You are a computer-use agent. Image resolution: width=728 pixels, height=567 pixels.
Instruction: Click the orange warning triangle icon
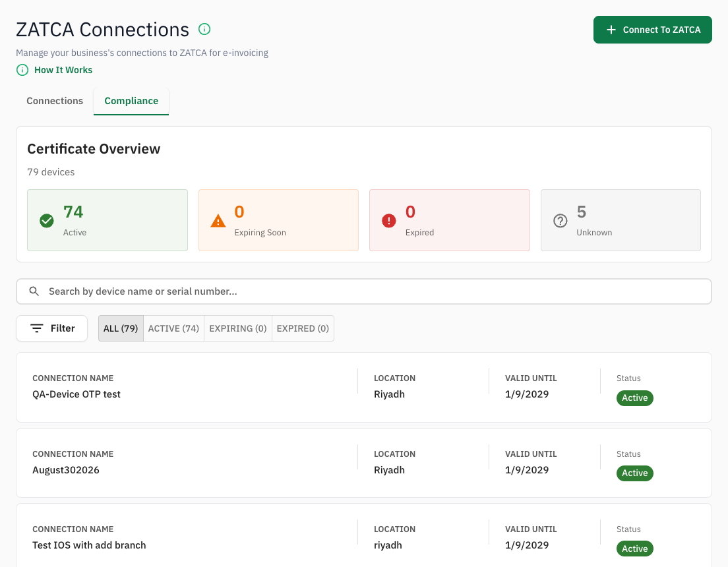[x=218, y=221]
